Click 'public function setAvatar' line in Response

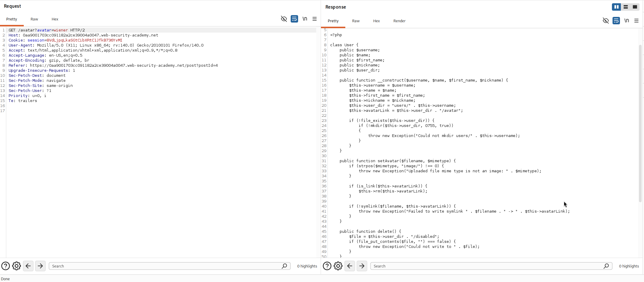pos(398,161)
